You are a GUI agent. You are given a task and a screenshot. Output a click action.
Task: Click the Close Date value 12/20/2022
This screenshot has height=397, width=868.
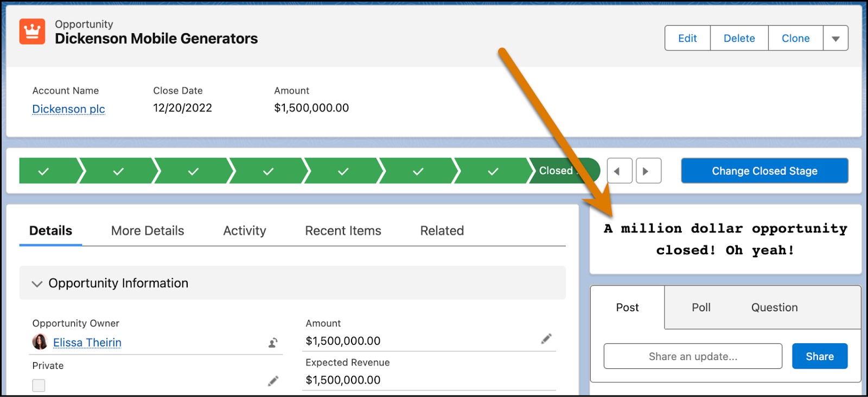pos(182,108)
